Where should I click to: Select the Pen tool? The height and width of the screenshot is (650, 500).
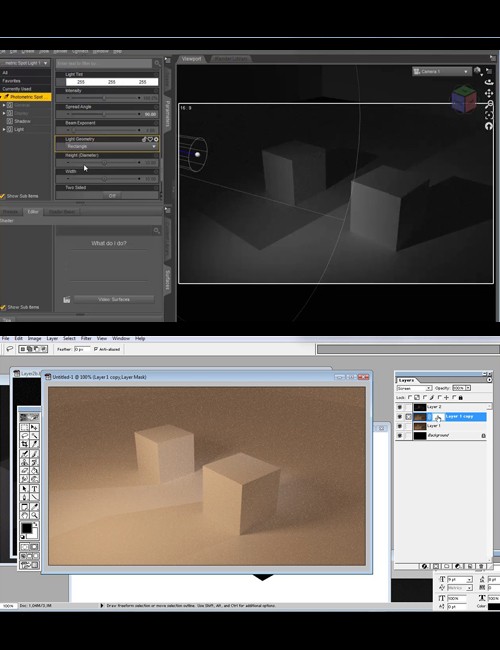pos(24,497)
